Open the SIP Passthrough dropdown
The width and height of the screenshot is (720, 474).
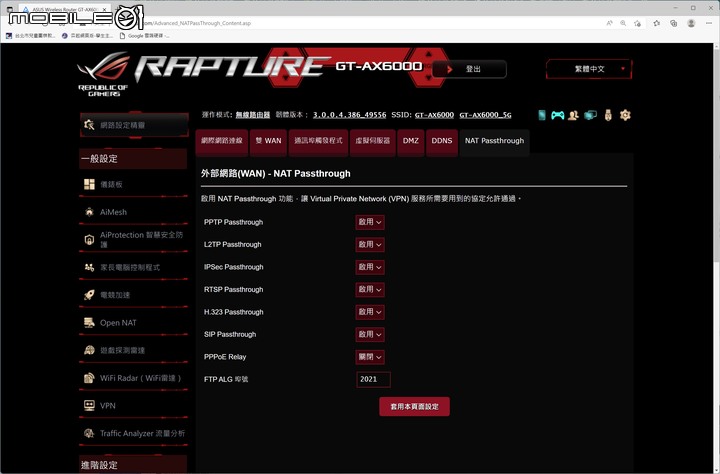370,334
